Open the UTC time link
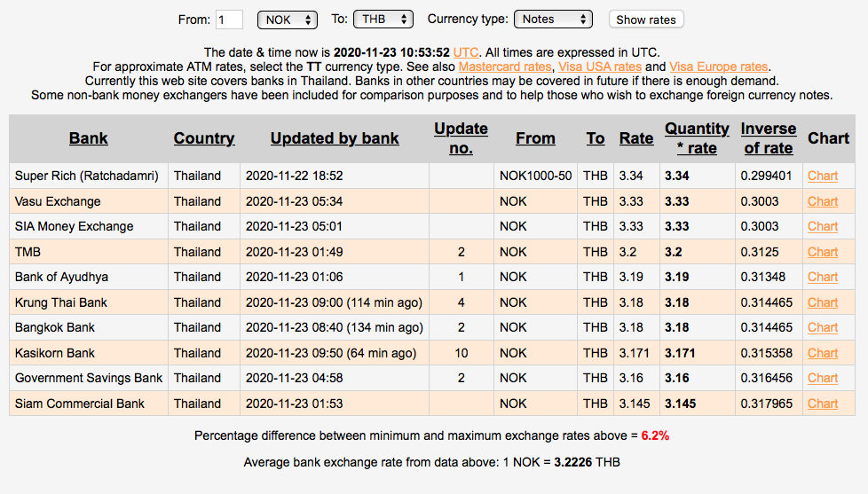 pyautogui.click(x=466, y=52)
